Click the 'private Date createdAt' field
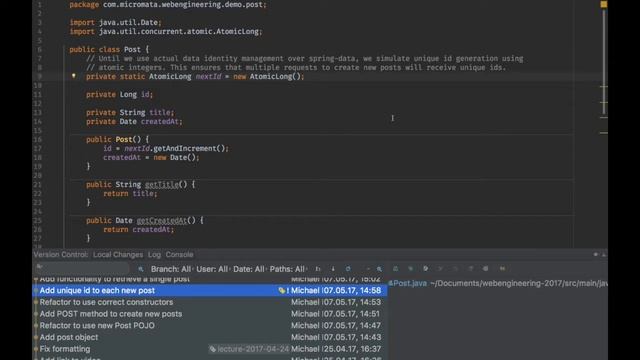The image size is (640, 360). 134,122
